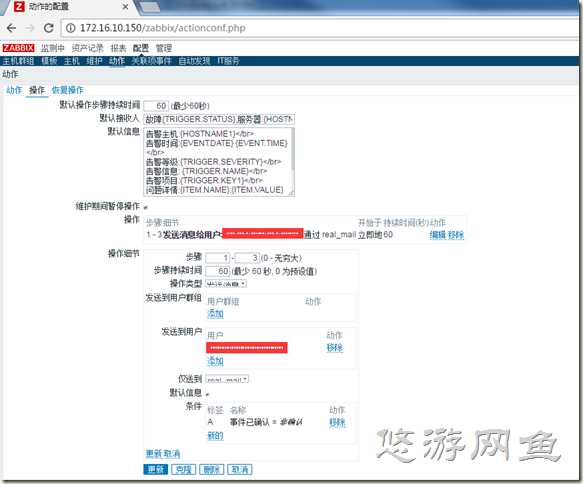Toggle the 默认信息 checkbox in 操作细节
The image size is (583, 484).
(207, 394)
